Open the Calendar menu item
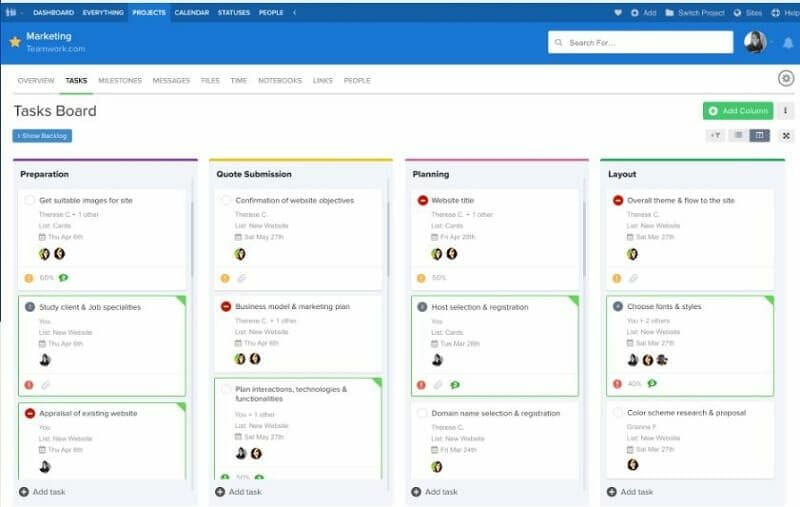 192,12
